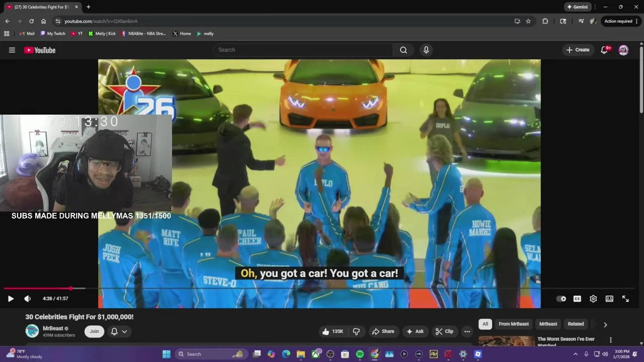
Task: Select the MrBeast filter chip
Action: coord(548,324)
